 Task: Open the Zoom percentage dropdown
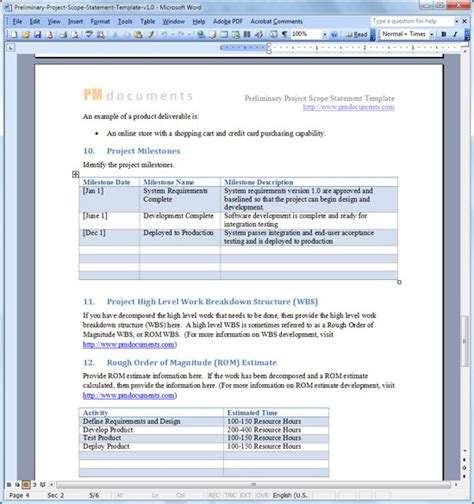pyautogui.click(x=325, y=34)
